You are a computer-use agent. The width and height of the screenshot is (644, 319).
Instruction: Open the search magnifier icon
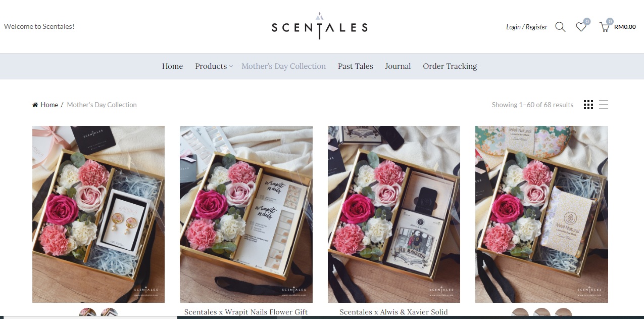(560, 27)
